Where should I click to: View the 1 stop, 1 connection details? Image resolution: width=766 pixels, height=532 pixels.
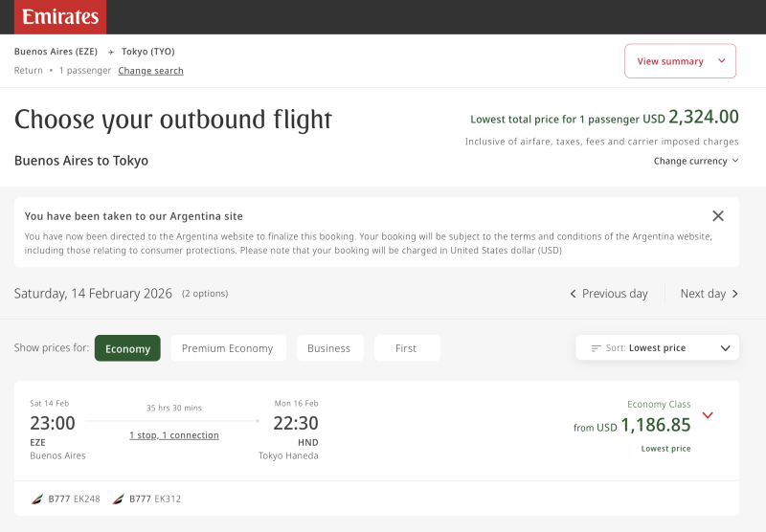coord(174,435)
